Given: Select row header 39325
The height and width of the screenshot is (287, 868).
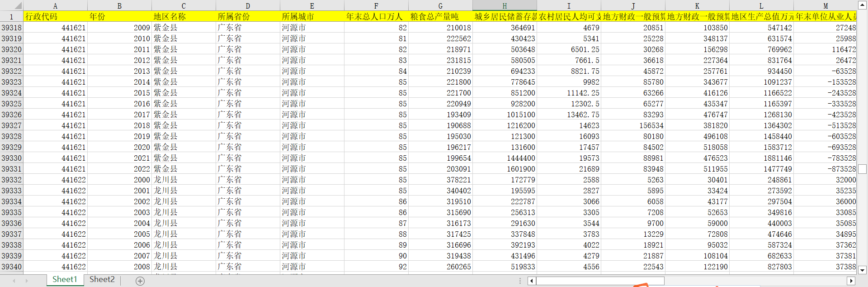Looking at the screenshot, I should tap(11, 104).
